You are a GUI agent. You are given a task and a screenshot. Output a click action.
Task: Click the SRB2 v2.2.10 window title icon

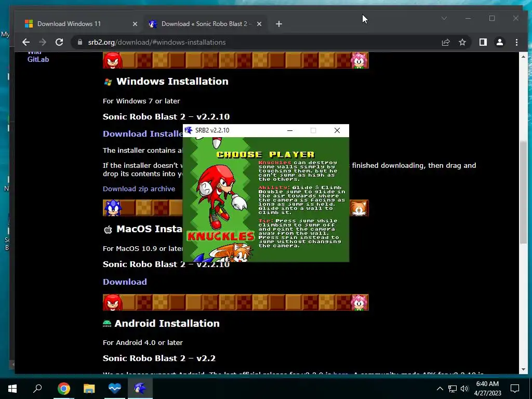(189, 130)
